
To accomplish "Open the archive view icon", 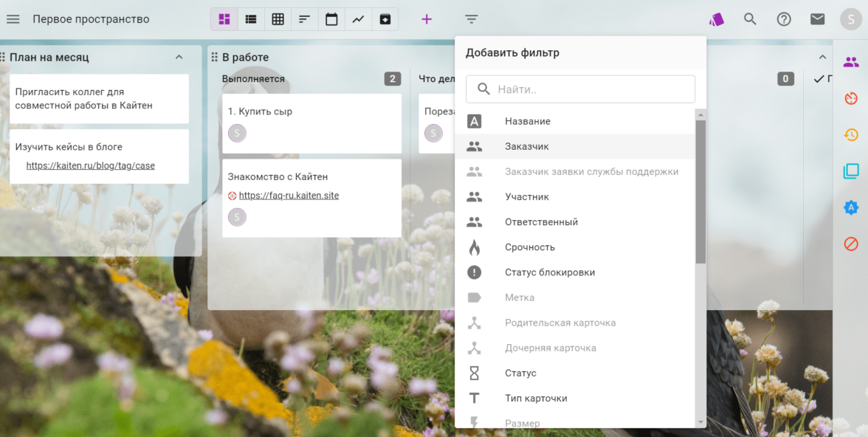I will [x=385, y=19].
